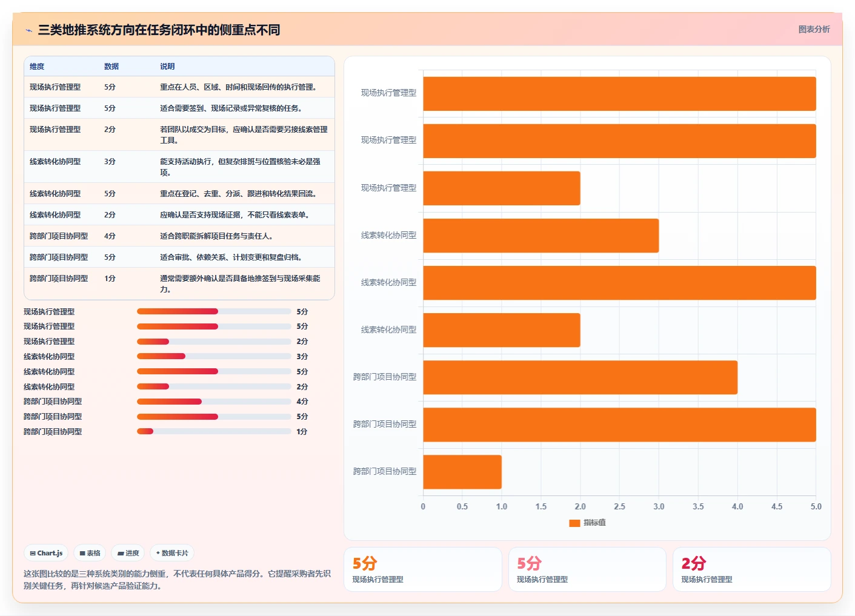Click the chart bar ending at 1.0
Viewport: 855px width, 616px height.
tap(462, 472)
